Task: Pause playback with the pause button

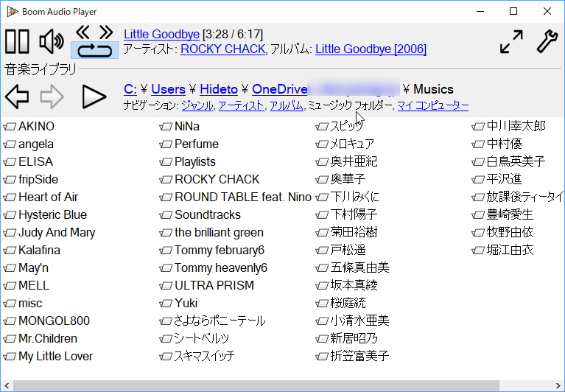Action: [17, 41]
